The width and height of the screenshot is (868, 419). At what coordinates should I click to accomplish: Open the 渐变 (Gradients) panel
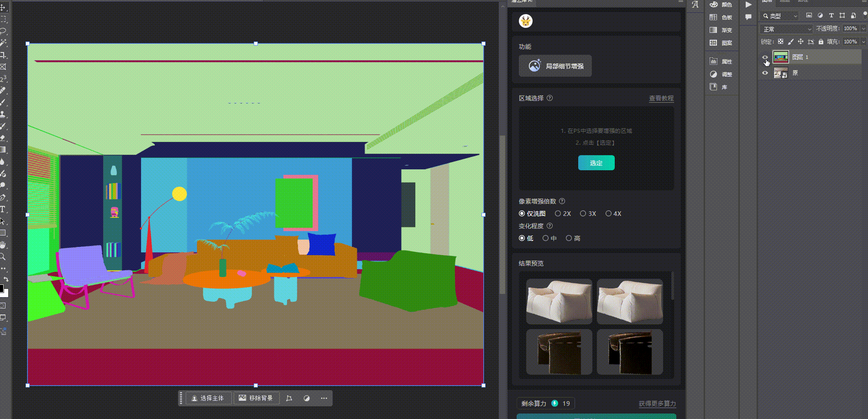[x=721, y=30]
